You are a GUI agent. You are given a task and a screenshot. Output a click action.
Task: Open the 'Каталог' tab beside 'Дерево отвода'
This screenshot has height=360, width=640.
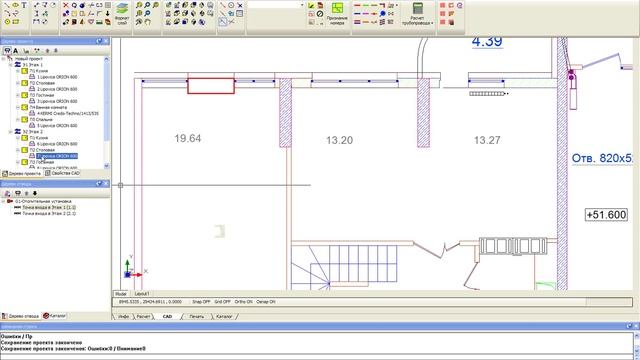(x=55, y=316)
